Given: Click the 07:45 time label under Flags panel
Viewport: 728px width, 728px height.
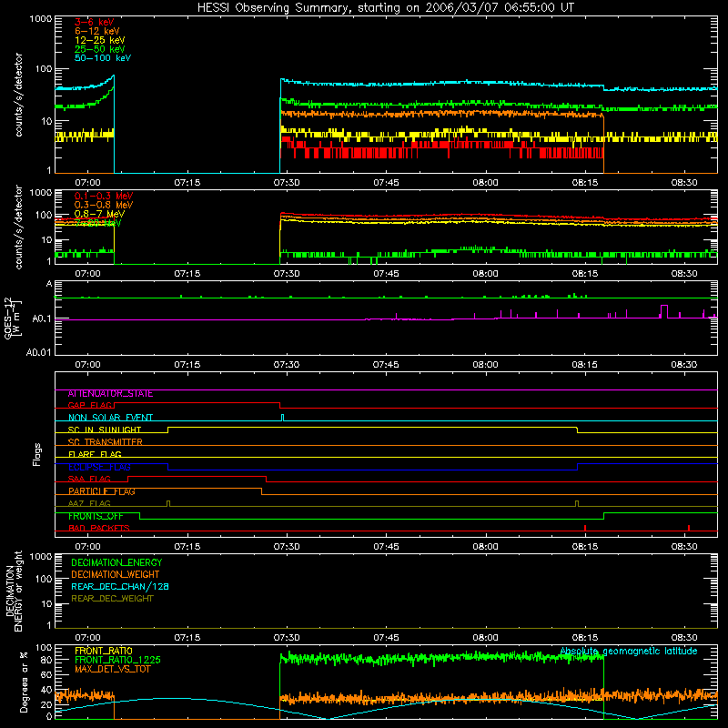Looking at the screenshot, I should tap(386, 547).
